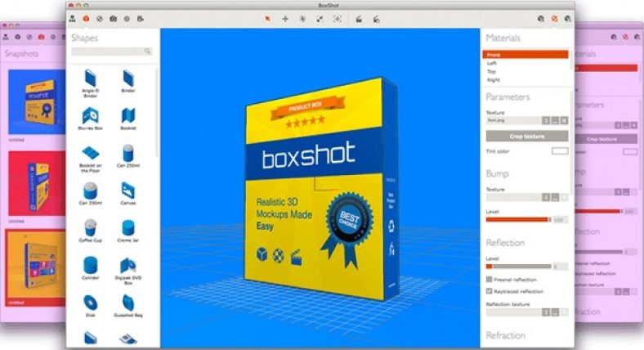The image size is (644, 350).
Task: Browse with the '…' button beside front.png
Action: [555, 120]
